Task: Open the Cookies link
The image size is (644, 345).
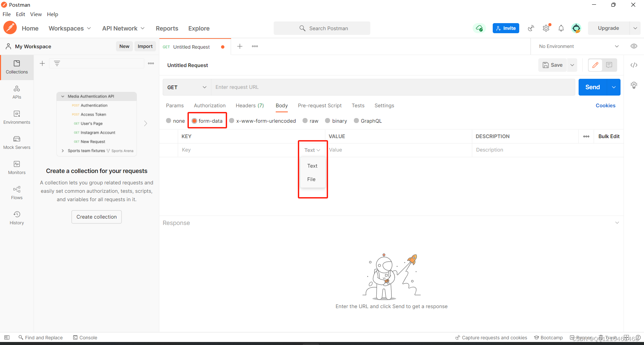Action: pyautogui.click(x=605, y=106)
